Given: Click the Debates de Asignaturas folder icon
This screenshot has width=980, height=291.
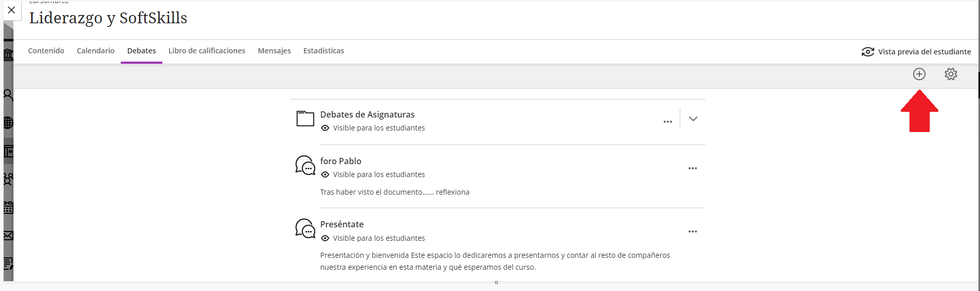Looking at the screenshot, I should pos(305,119).
